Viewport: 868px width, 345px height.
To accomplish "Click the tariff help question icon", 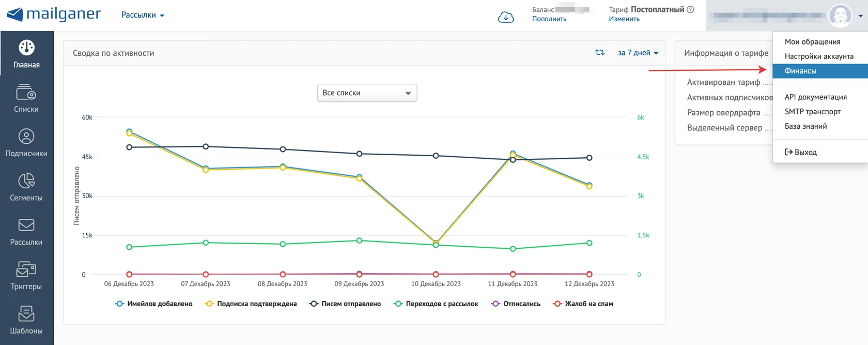I will 690,9.
